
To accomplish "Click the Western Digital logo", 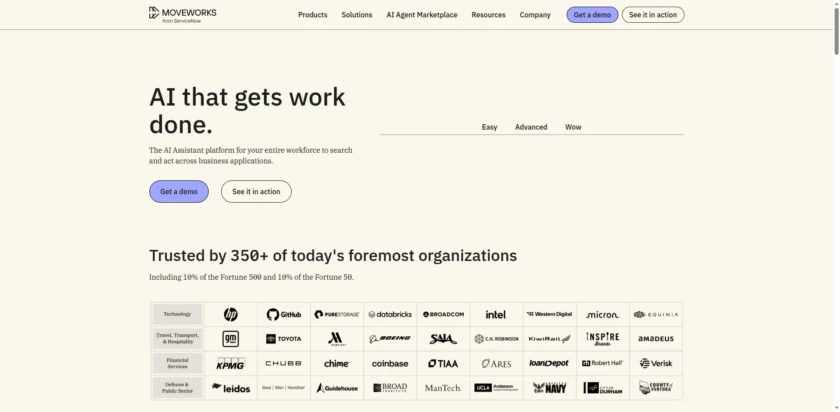I will [x=550, y=314].
